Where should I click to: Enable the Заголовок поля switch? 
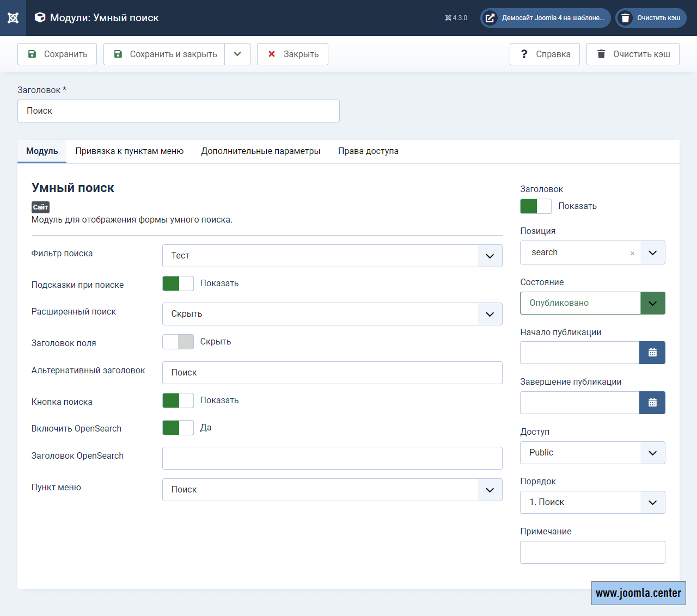tap(178, 342)
